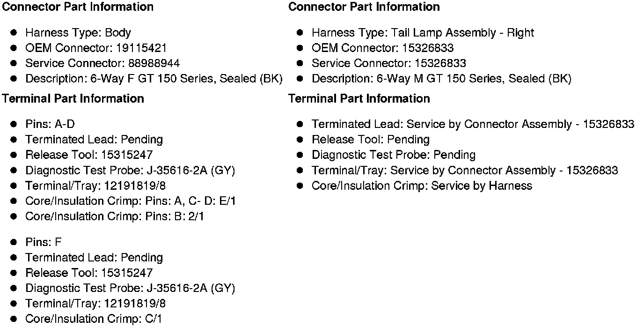Click the bullet beside Harness Type: Body

point(15,33)
